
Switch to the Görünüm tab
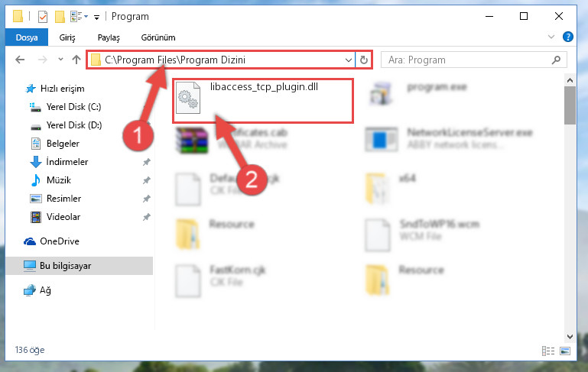coord(158,37)
